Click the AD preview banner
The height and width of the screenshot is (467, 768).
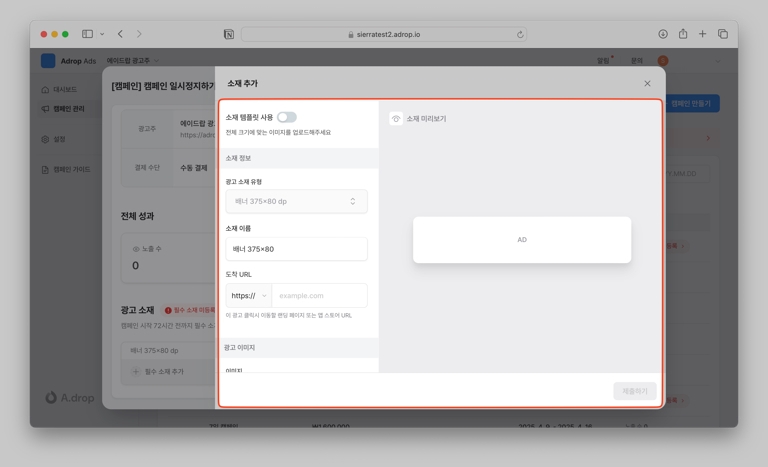521,240
